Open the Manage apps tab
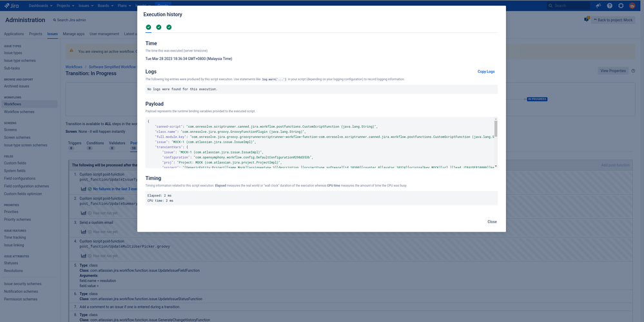Viewport: 644px width, 322px height. point(73,34)
